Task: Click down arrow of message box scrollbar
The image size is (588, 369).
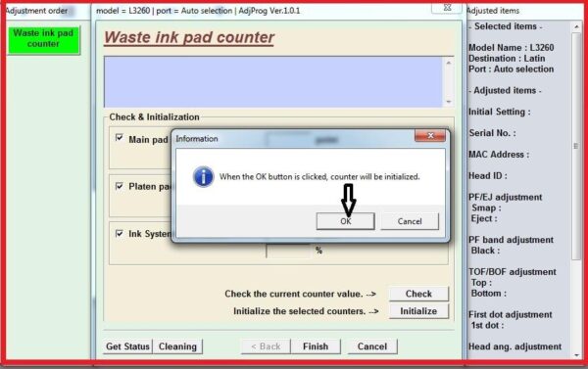Action: click(449, 102)
